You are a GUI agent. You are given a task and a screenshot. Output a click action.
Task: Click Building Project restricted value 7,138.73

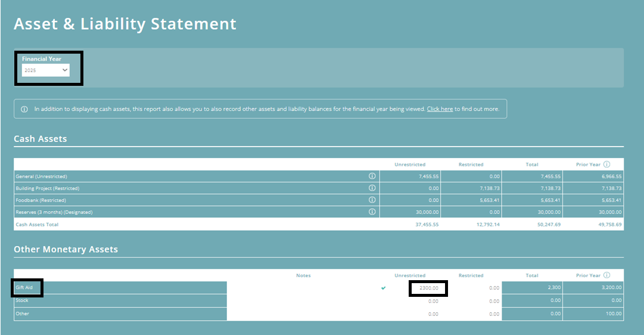point(490,188)
